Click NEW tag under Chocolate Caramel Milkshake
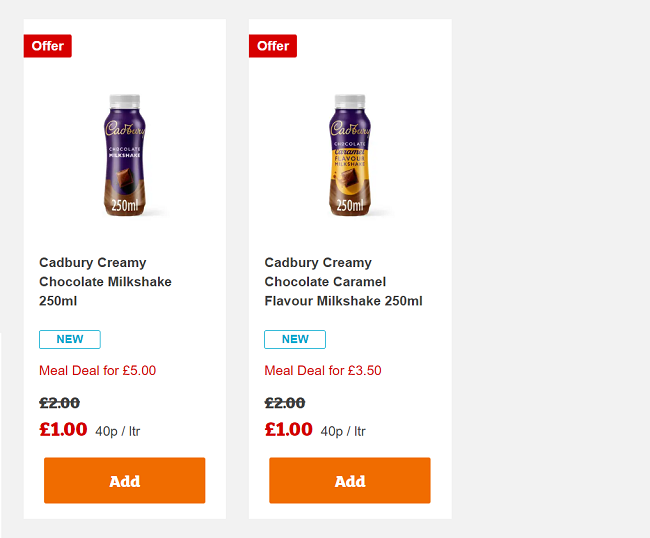 tap(295, 339)
